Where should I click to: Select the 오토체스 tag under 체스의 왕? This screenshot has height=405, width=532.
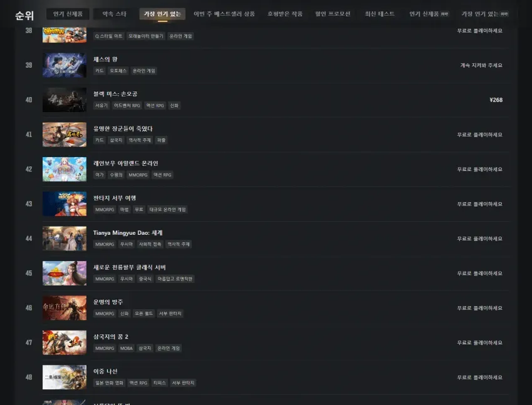click(118, 71)
